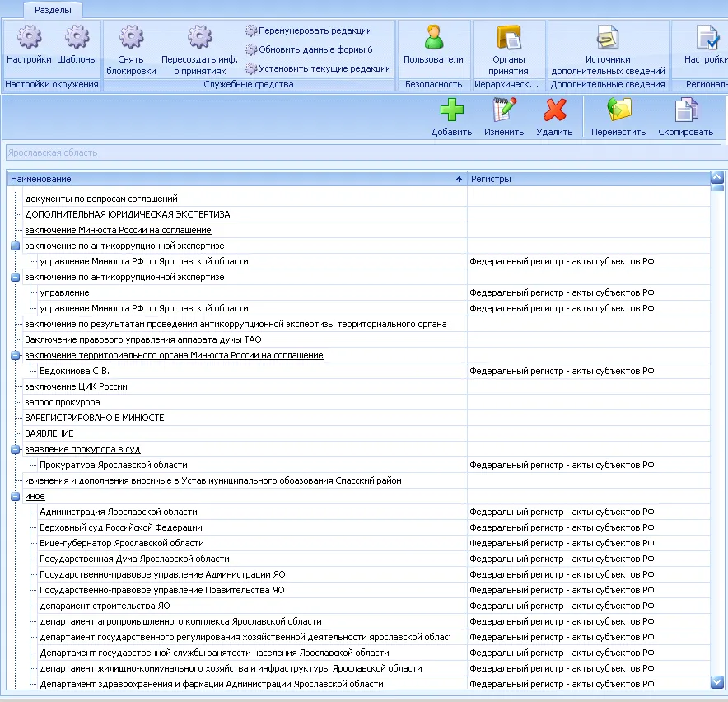
Task: Click the Переместить folder icon
Action: click(619, 110)
